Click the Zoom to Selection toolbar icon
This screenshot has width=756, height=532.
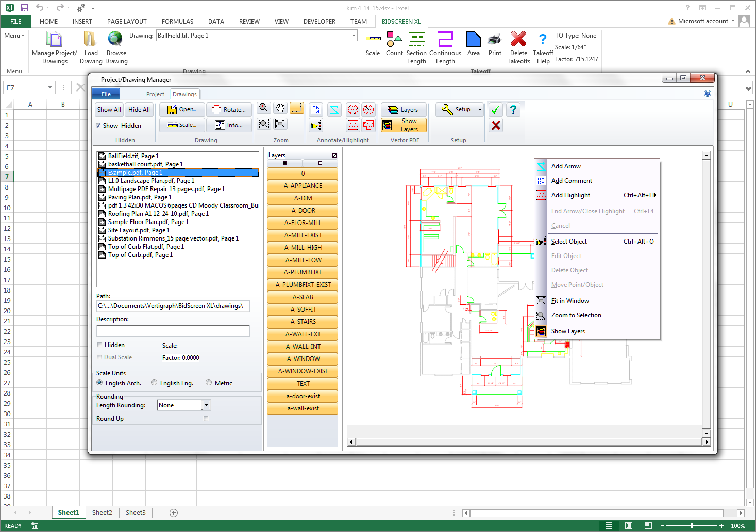(264, 124)
